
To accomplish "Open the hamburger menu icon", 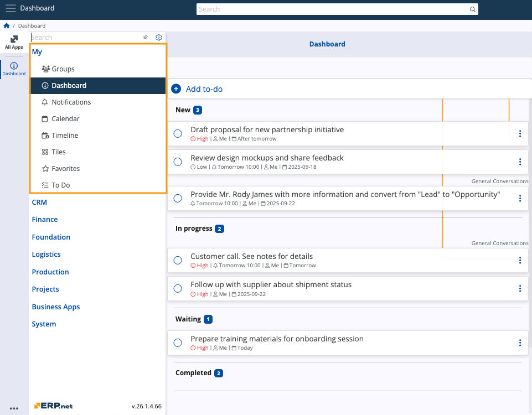I will click(x=11, y=8).
